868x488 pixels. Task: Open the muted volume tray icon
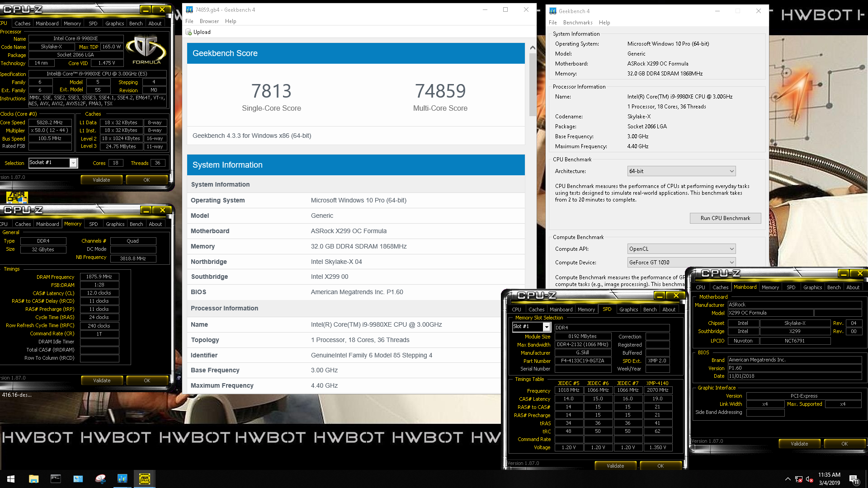tap(810, 479)
